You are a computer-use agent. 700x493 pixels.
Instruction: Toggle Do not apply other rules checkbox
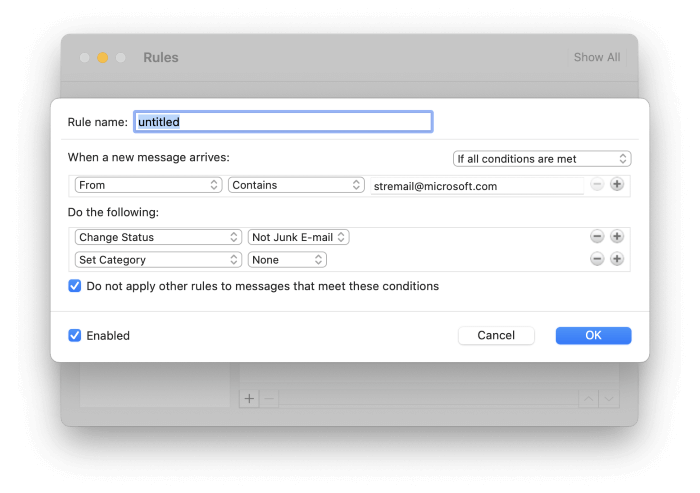point(75,286)
